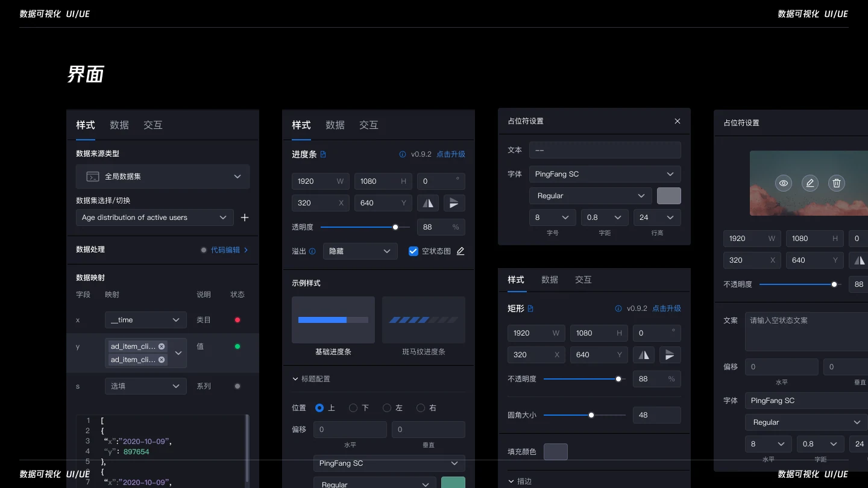
Task: Flip vertically in the 矩形 panel
Action: 670,355
